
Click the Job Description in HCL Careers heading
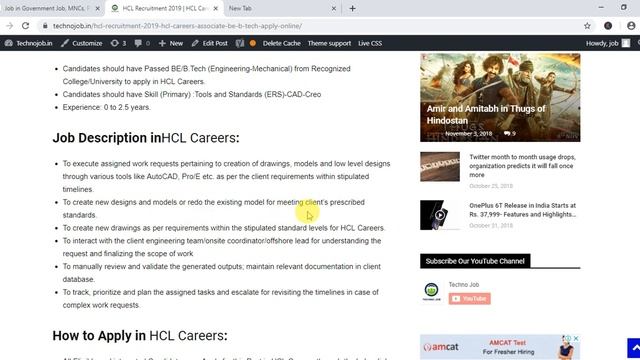(146, 138)
